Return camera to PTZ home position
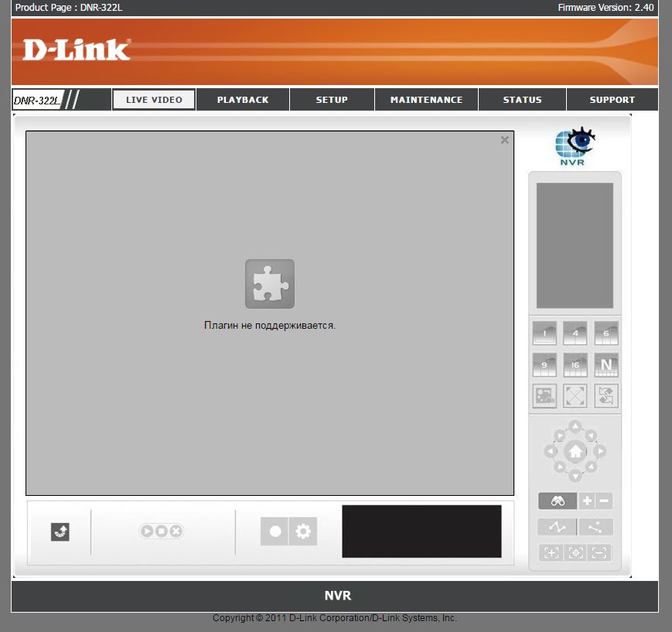 (x=575, y=451)
